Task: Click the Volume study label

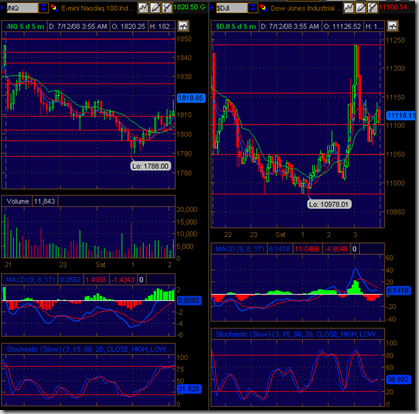Action: 18,201
